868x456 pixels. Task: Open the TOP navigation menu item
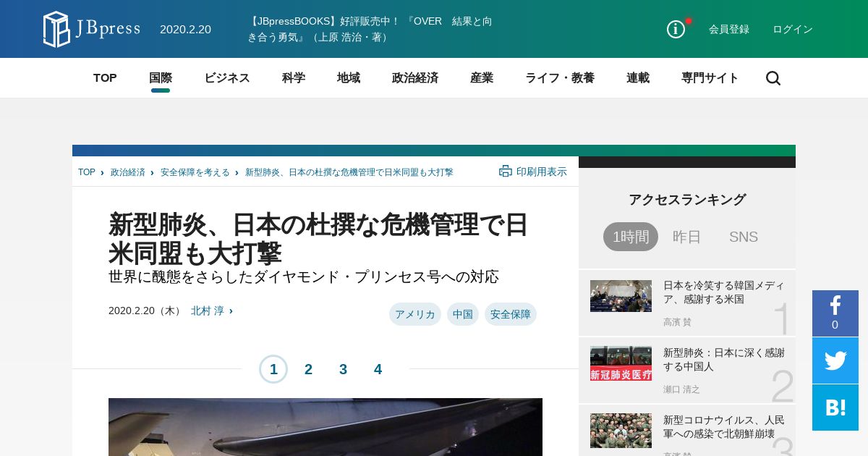coord(105,78)
